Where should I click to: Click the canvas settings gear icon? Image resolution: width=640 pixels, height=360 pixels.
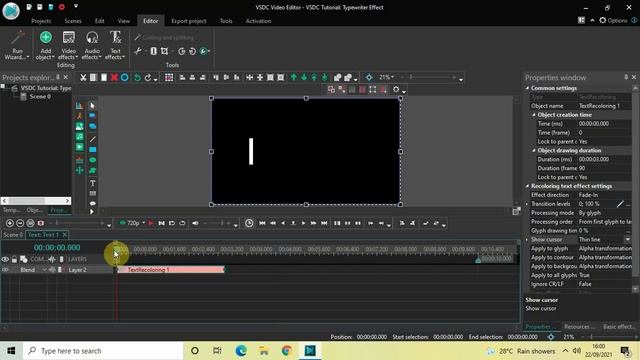click(396, 89)
